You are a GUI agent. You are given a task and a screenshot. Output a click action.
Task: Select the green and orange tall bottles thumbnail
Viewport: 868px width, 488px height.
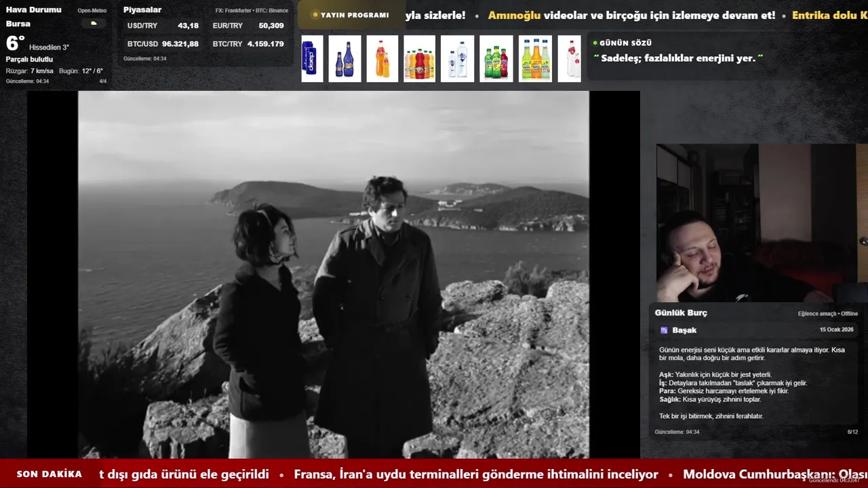pos(535,59)
